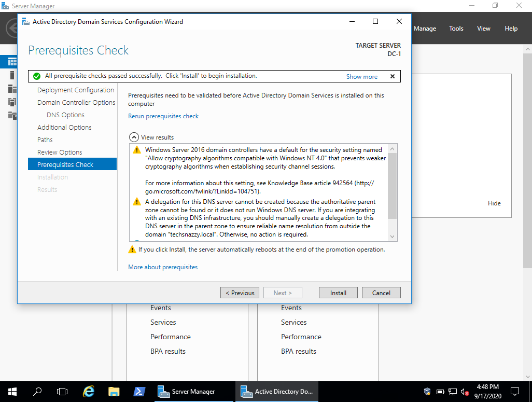The image size is (532, 402).
Task: Expand details with Show more
Action: [x=362, y=77]
